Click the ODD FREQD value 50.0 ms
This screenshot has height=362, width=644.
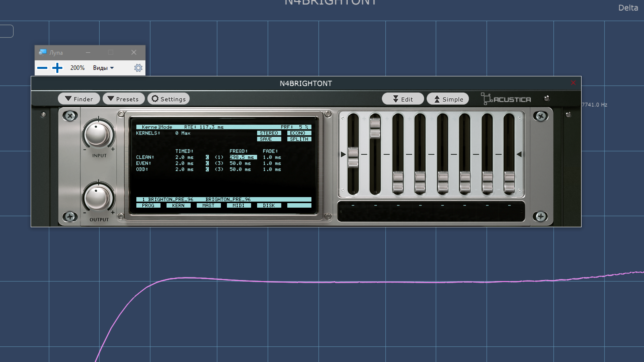click(240, 169)
